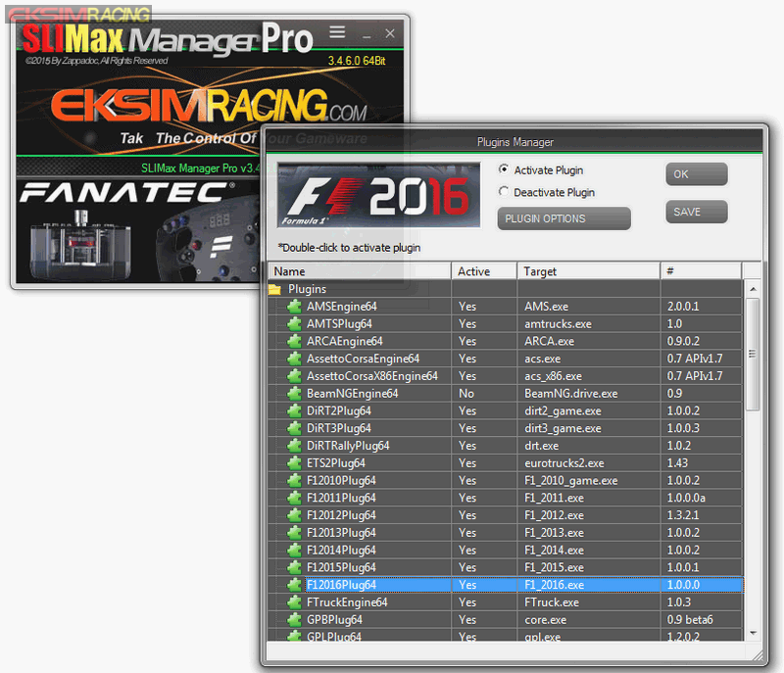This screenshot has width=784, height=673.
Task: Select the Activate Plugin radio button
Action: pos(504,169)
